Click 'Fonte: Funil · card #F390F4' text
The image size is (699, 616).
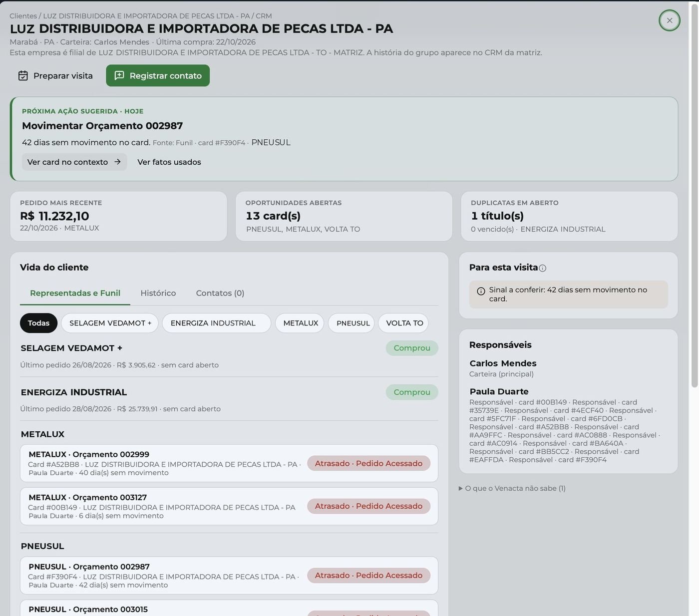click(199, 143)
